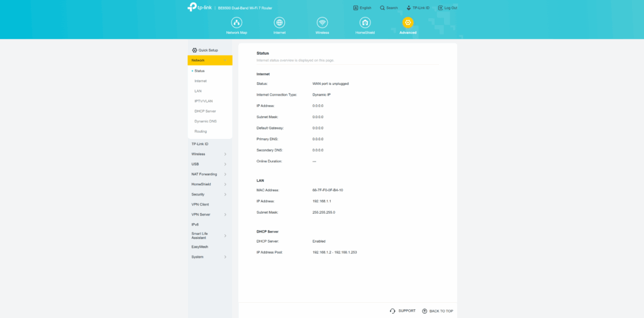
Task: Click the LAN IP address 192.168.1.1
Action: click(x=322, y=202)
